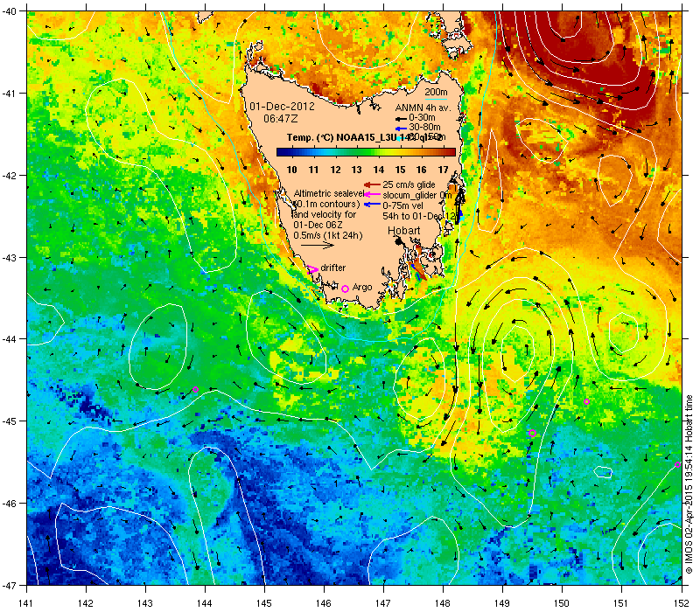The width and height of the screenshot is (700, 612).
Task: Click the ANMN 4h av. label
Action: pos(423,108)
